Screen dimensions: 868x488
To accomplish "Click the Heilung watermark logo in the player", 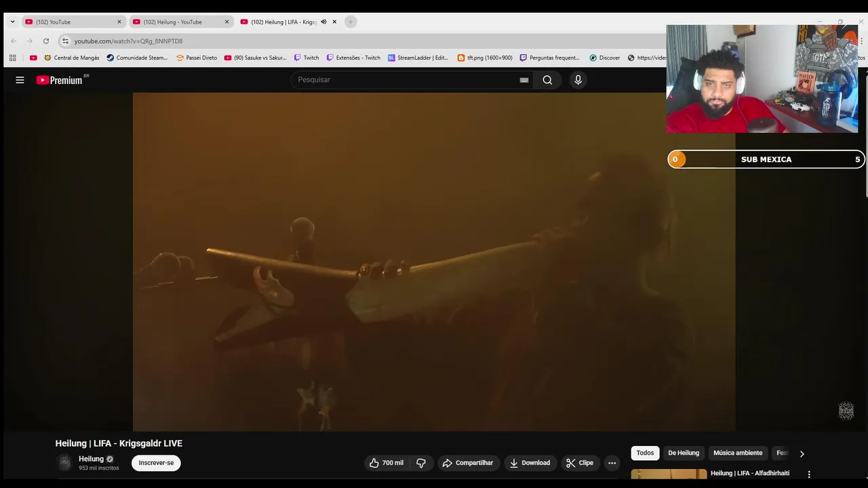I will click(x=846, y=410).
